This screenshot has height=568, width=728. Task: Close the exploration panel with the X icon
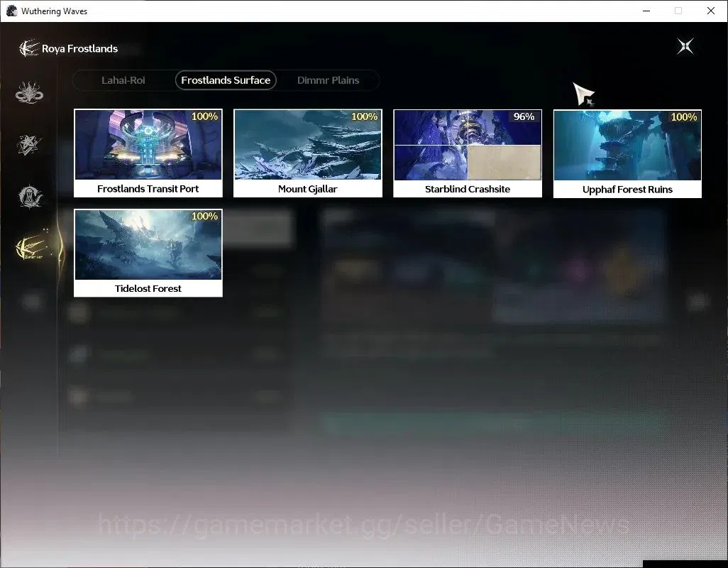pyautogui.click(x=685, y=46)
